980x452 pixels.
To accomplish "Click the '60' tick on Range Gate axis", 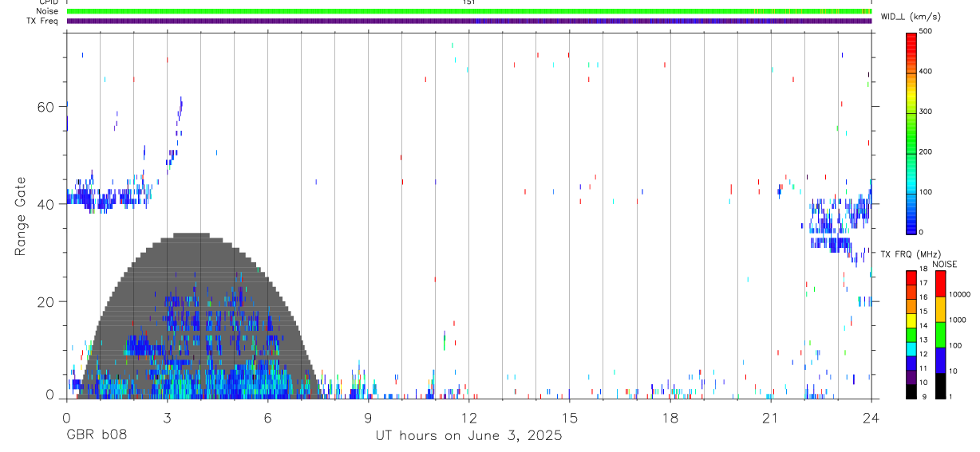I will (x=45, y=107).
